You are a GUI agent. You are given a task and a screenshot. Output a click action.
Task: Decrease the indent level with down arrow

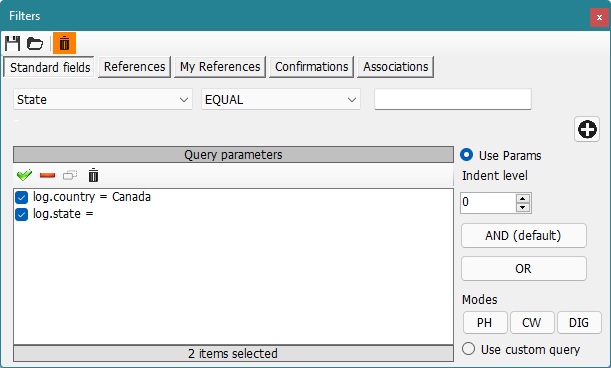(523, 207)
